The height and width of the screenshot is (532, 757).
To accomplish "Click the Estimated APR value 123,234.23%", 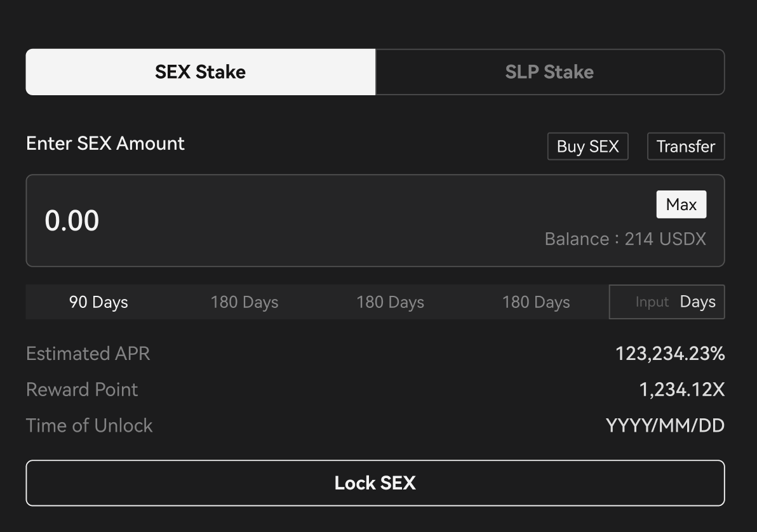I will pyautogui.click(x=669, y=354).
